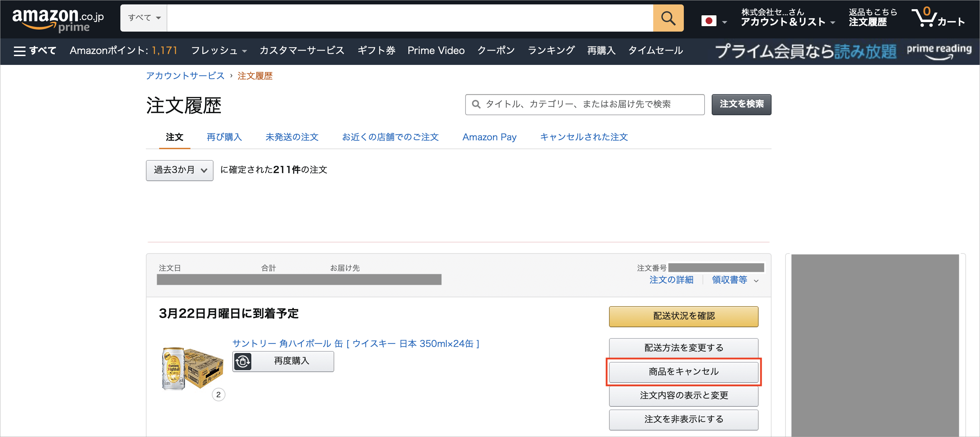Open the hamburger すべて menu
Screen dimensions: 980x437
point(35,51)
